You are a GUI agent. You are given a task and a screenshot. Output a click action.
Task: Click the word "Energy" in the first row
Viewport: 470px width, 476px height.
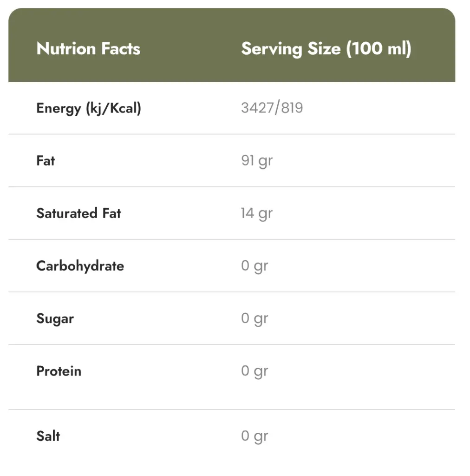click(x=58, y=108)
